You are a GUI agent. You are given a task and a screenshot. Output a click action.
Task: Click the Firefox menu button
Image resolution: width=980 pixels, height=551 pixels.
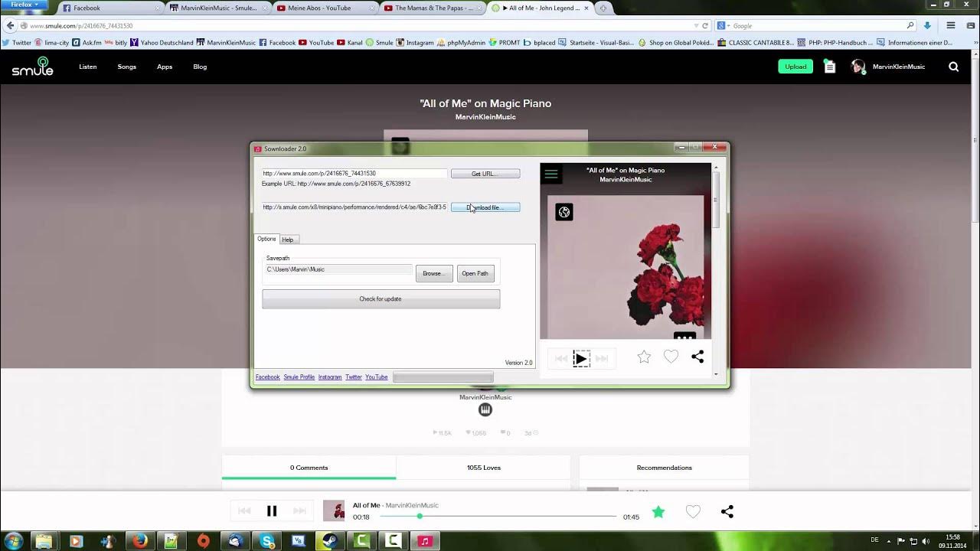(x=24, y=5)
